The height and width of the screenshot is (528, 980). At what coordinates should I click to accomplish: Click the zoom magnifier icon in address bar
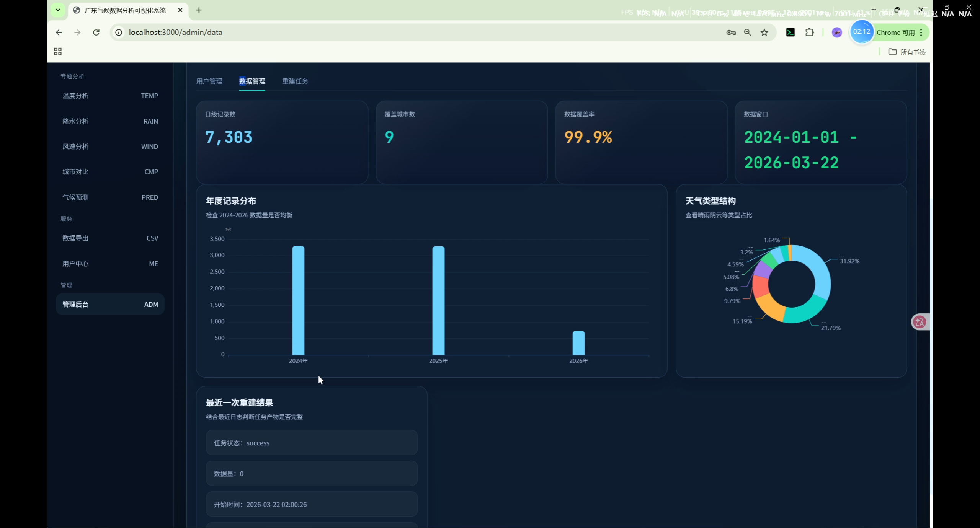click(x=747, y=33)
